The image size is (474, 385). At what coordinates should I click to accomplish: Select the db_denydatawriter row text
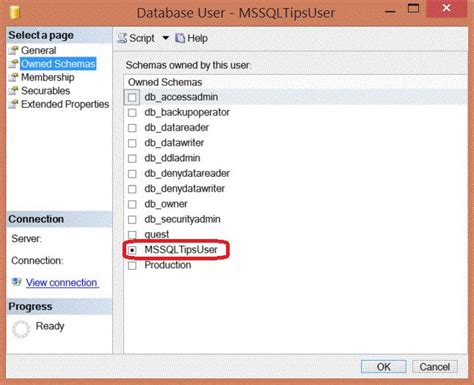(x=185, y=189)
